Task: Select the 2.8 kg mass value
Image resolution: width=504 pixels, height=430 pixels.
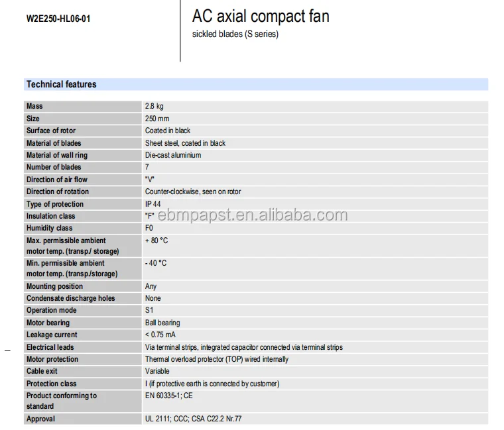Action: click(x=155, y=106)
